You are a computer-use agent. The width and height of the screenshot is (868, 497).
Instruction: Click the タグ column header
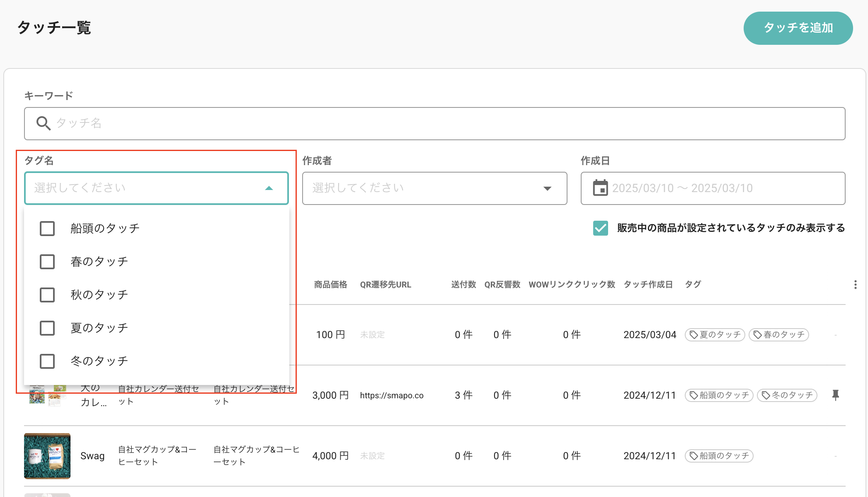point(693,285)
